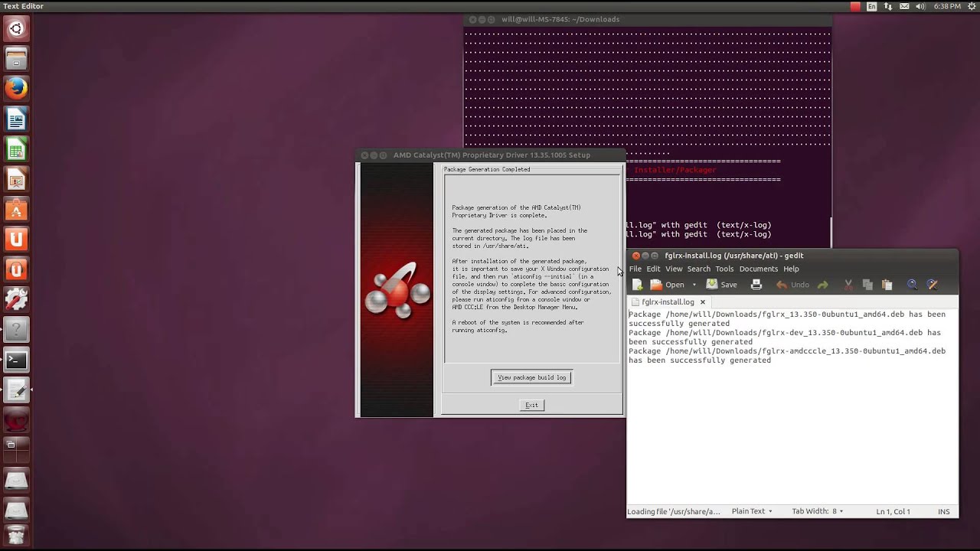Open Ubuntu Software Center in launcher
This screenshot has height=551, width=980.
point(16,210)
